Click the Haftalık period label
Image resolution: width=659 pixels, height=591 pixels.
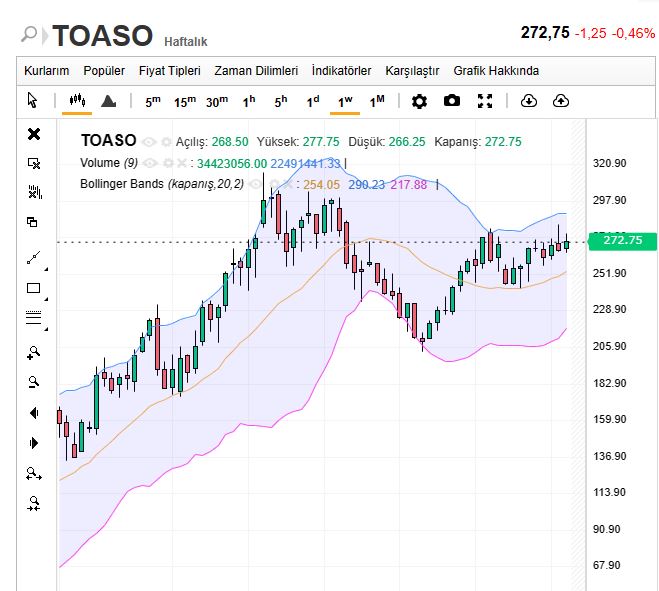coord(186,42)
